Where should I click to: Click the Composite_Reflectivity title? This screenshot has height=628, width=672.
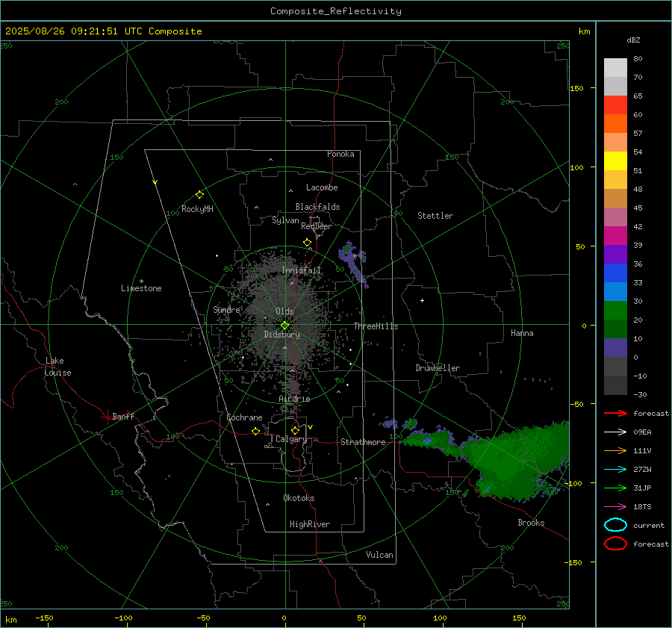point(336,11)
